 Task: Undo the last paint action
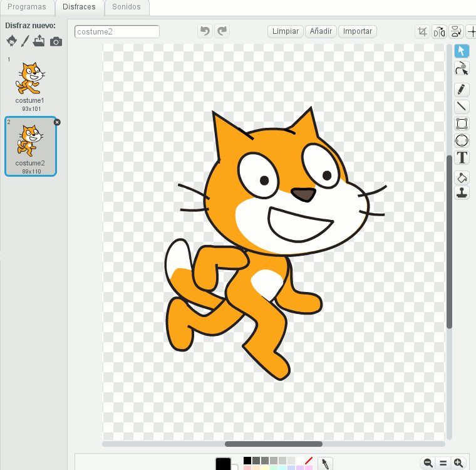click(205, 31)
